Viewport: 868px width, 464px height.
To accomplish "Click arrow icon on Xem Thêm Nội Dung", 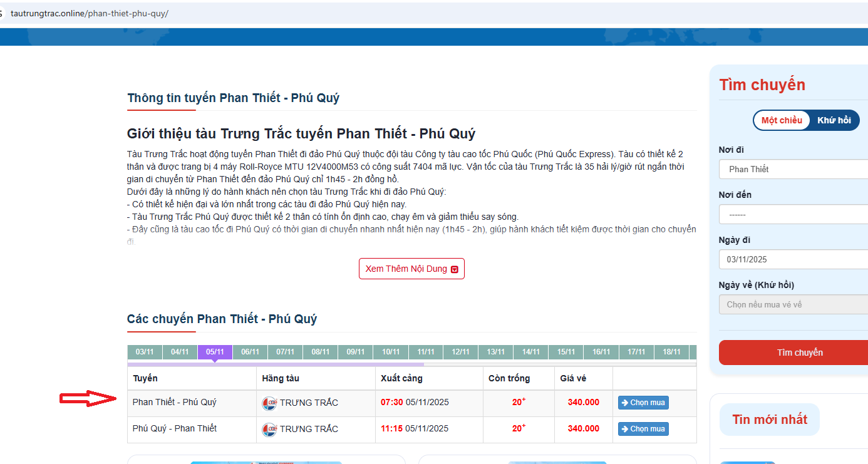I will (455, 269).
